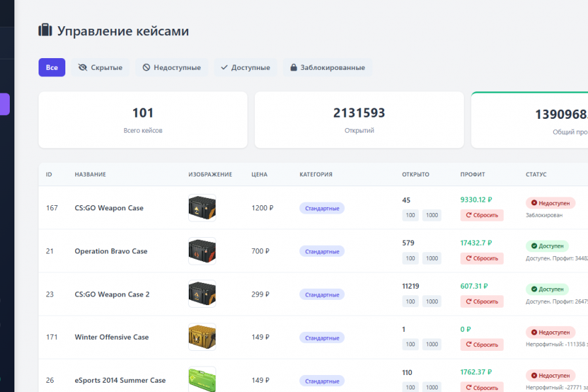The width and height of the screenshot is (588, 392).
Task: Click the ID cell '167'
Action: click(52, 208)
